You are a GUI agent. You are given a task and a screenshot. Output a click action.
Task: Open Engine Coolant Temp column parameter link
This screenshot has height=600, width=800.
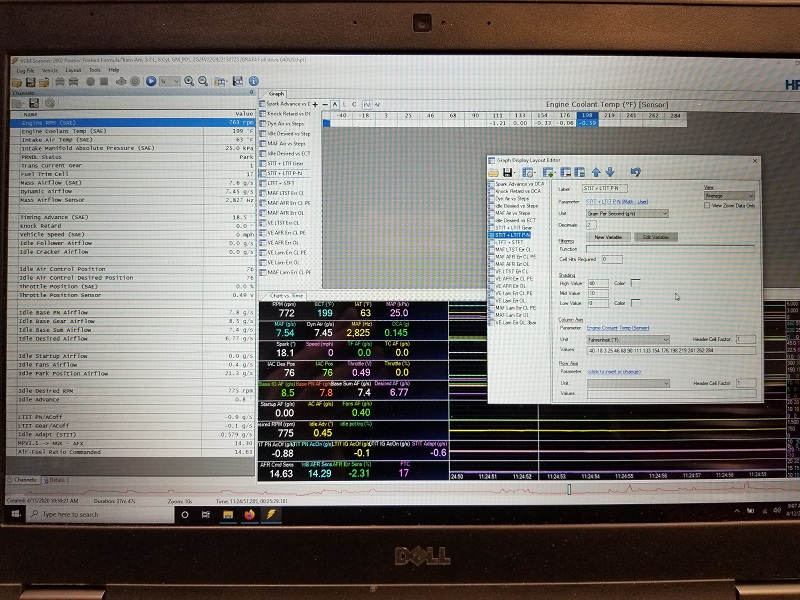(618, 328)
